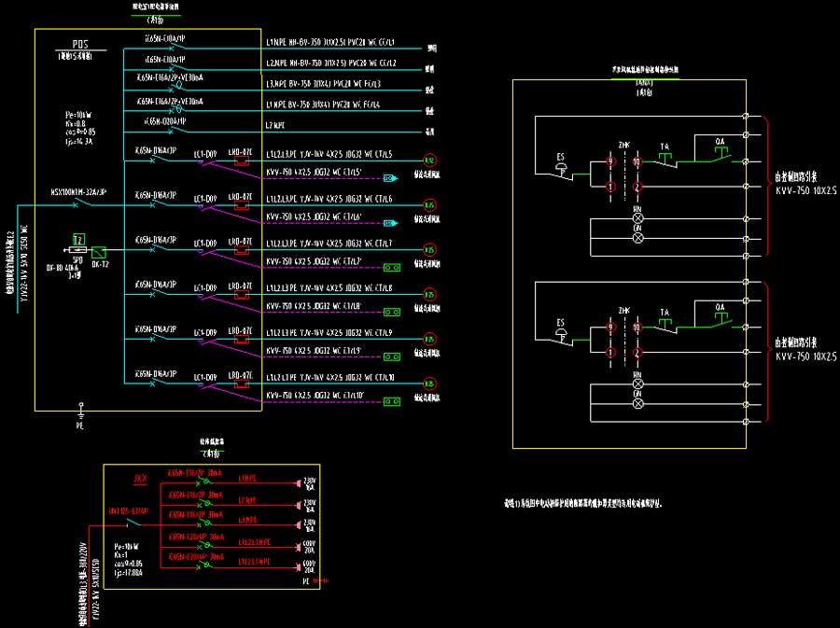Viewport: 840px width, 628px height.
Task: Click the cyan socket symbol on L5' line
Action: click(x=392, y=177)
